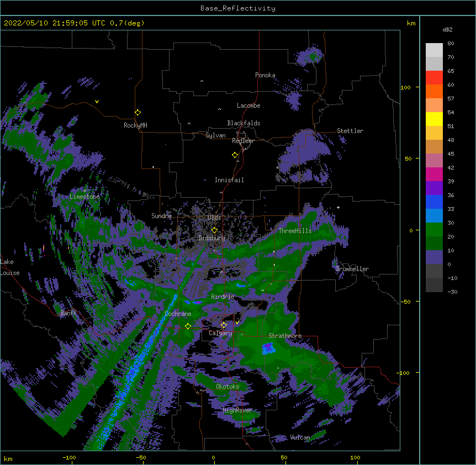Click the -50 tick on the bottom axis
Image resolution: width=476 pixels, height=465 pixels.
(141, 457)
